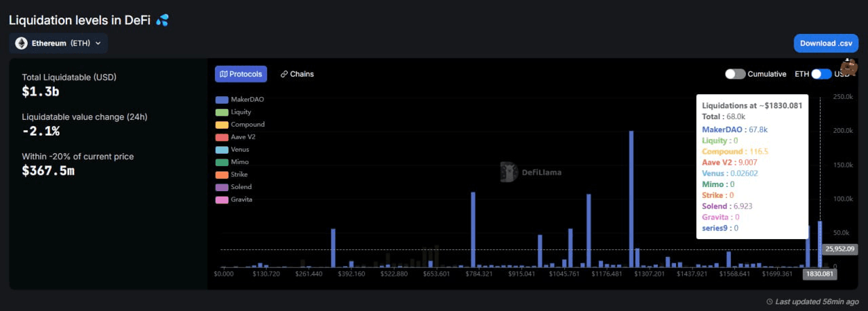Hide the Venus series in legend
Viewport: 868px width, 311px height.
[x=232, y=149]
